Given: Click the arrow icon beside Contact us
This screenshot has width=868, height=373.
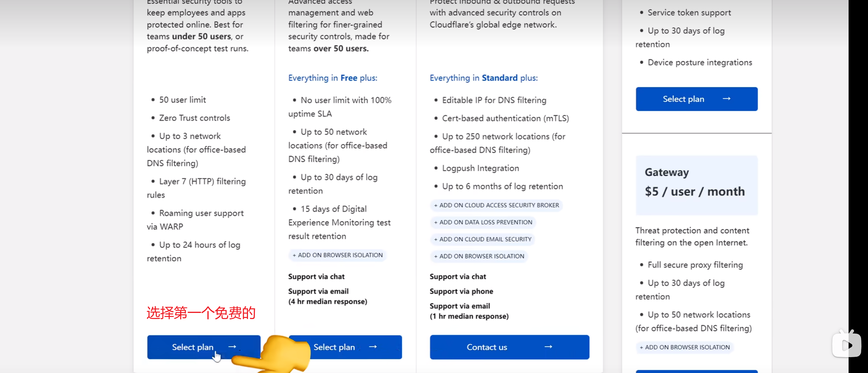Looking at the screenshot, I should 548,347.
